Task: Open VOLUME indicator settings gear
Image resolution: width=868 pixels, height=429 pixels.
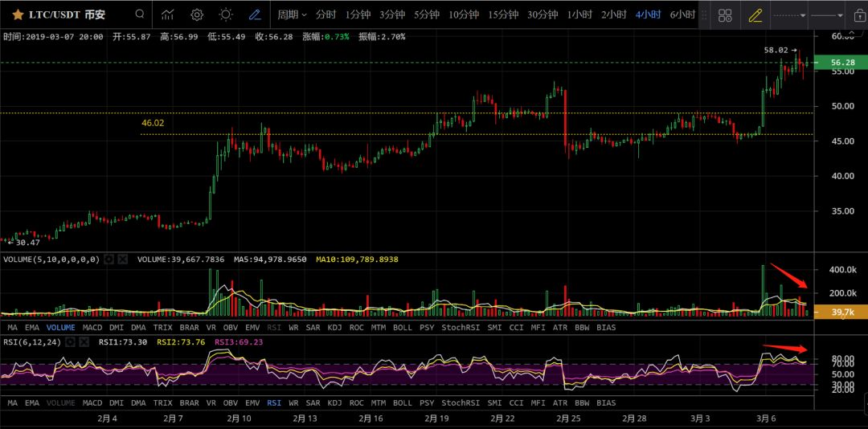Action: pos(109,259)
